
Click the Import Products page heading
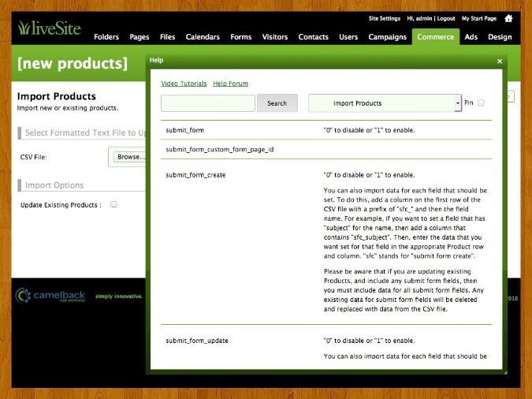point(56,96)
